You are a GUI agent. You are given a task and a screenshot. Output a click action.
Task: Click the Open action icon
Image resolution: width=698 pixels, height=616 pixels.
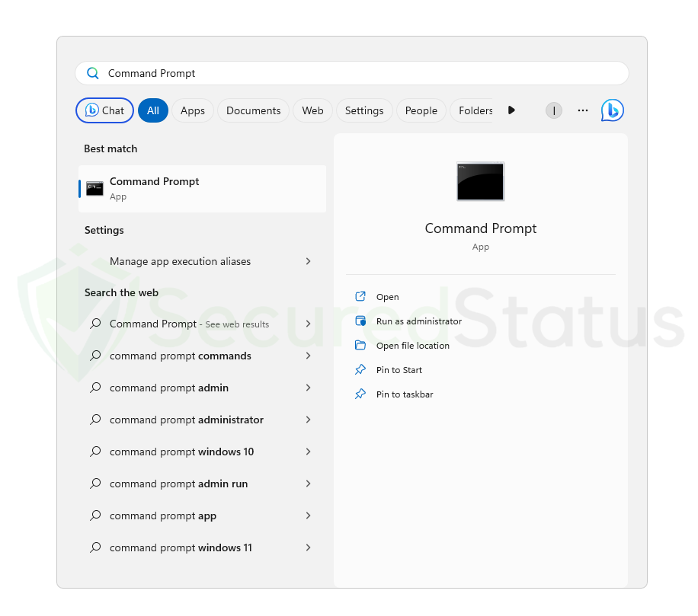pos(360,297)
